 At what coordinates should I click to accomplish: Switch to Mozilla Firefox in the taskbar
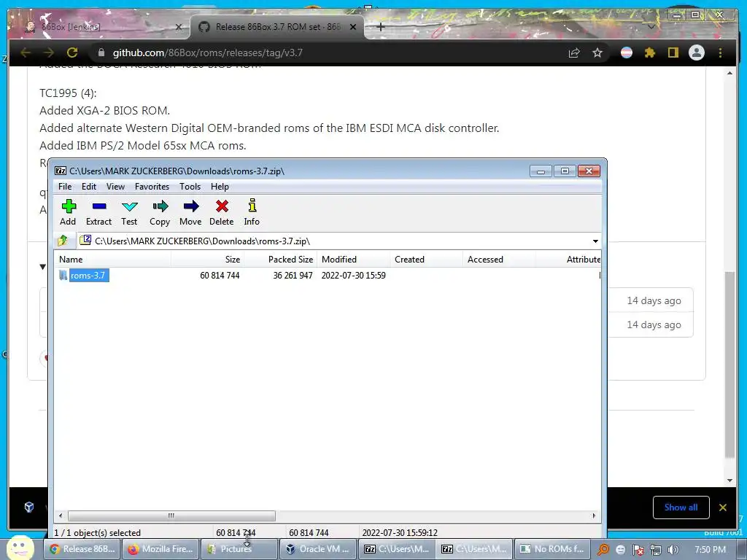160,549
